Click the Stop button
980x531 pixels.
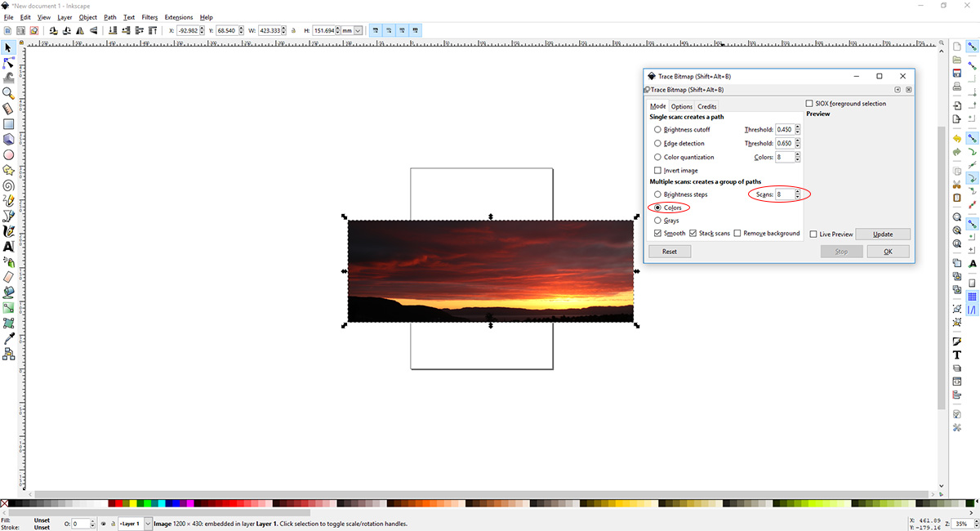(842, 252)
